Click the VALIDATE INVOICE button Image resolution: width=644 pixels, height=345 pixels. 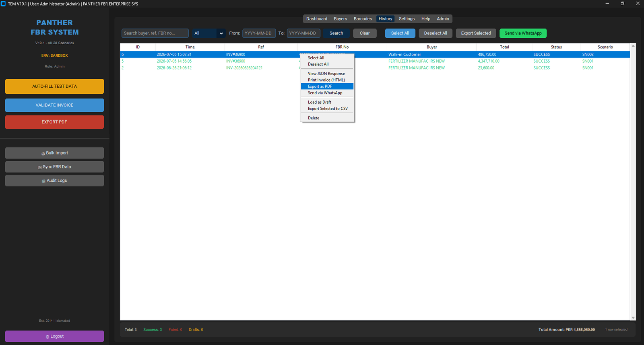54,105
